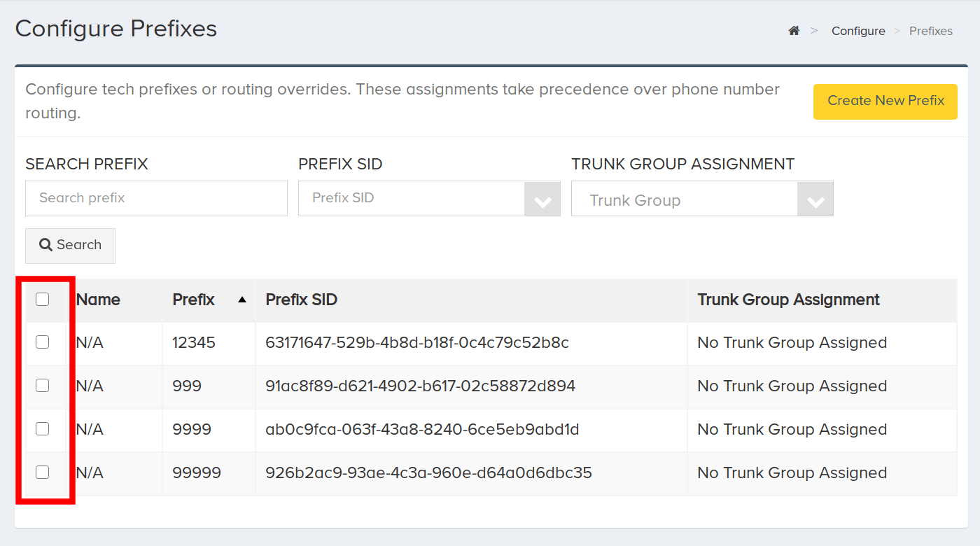Go to home via breadcrumb house icon
This screenshot has width=980, height=546.
click(794, 31)
